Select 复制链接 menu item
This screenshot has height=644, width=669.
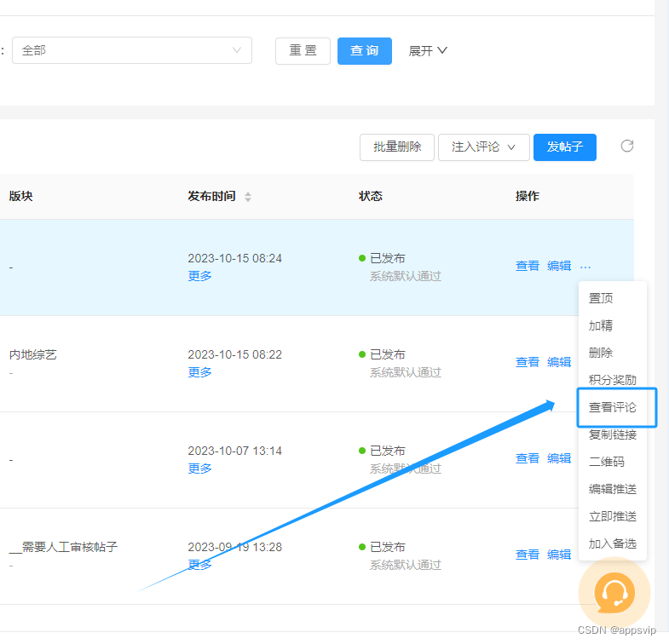point(612,434)
